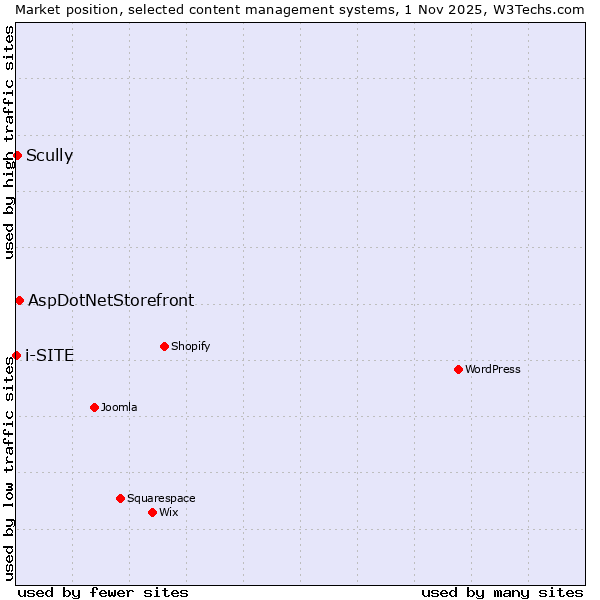Click the chart title mentioning W3Techs.com

point(300,9)
